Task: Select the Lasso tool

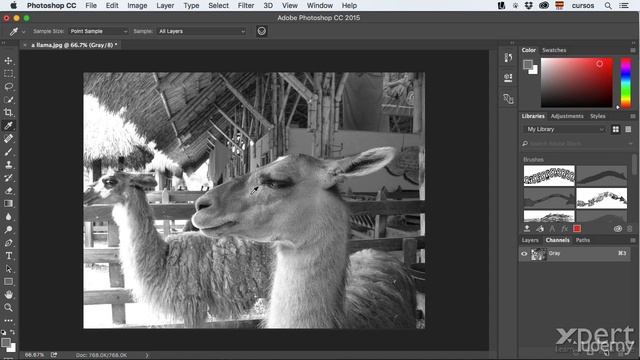Action: [8, 87]
